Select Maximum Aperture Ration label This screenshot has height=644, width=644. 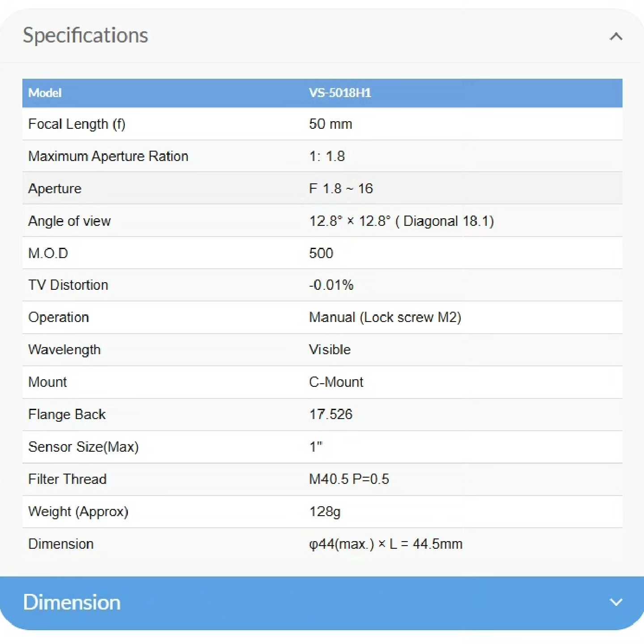coord(108,156)
